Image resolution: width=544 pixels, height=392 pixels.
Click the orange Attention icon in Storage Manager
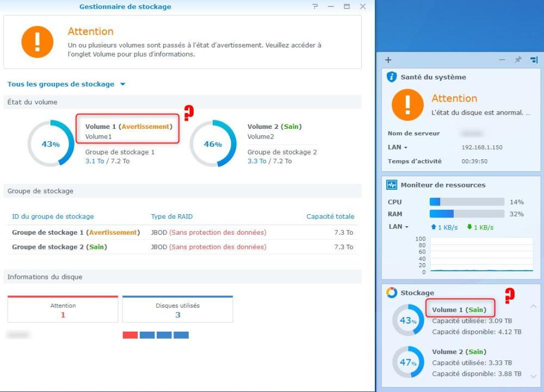pos(38,42)
